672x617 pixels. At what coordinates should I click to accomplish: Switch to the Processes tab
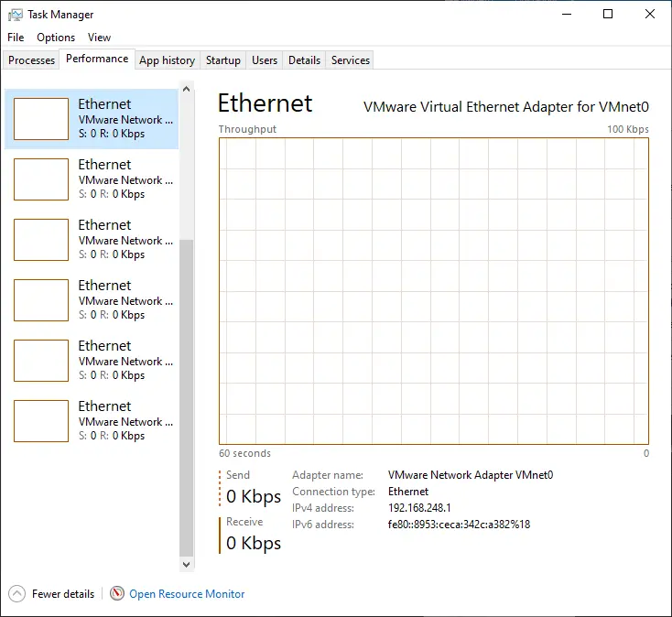31,60
